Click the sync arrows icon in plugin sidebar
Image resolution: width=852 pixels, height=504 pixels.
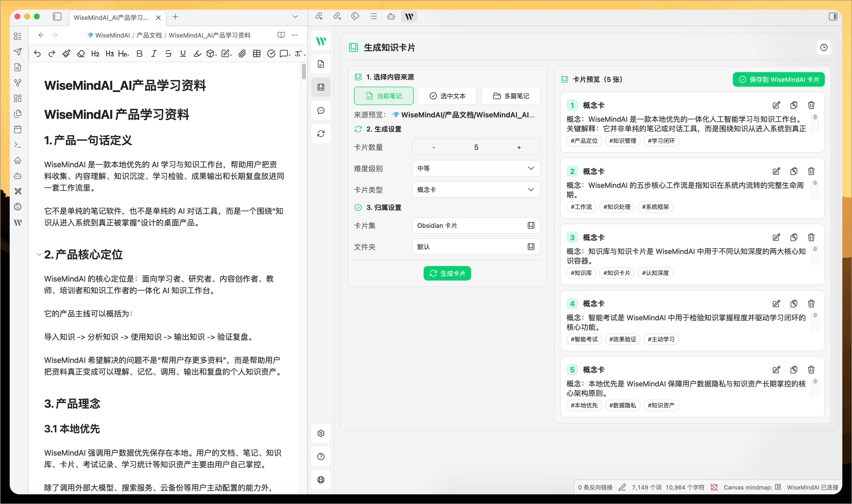click(x=321, y=134)
